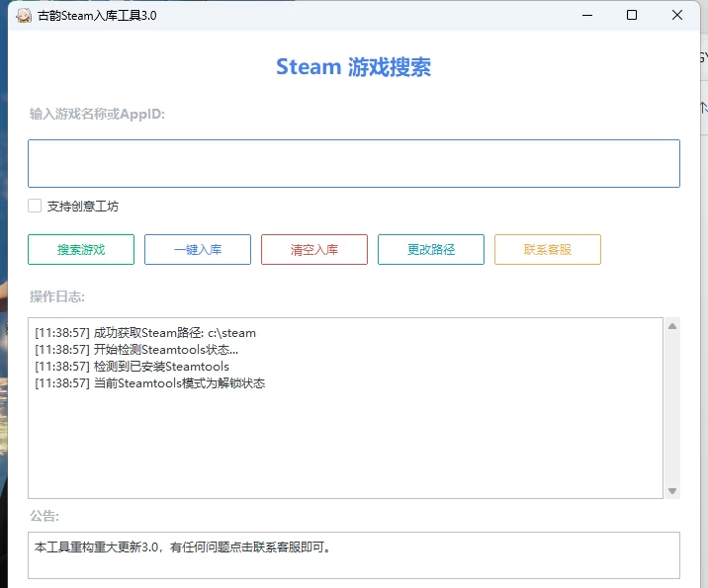
Task: Minimize the 古韵Steam入库工具3.0 window
Action: tap(587, 16)
